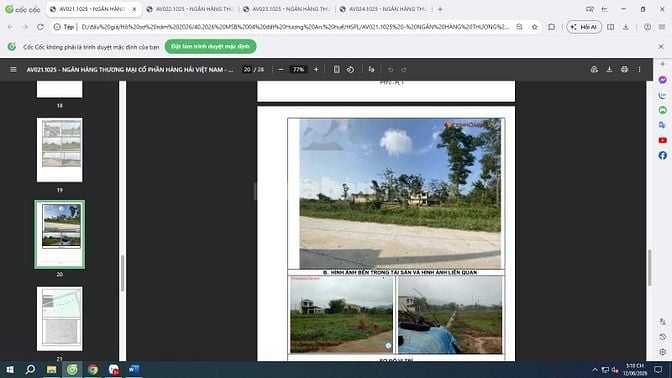Screen dimensions: 672x378
Task: Switch to the AV023.1025 tab
Action: 287,9
